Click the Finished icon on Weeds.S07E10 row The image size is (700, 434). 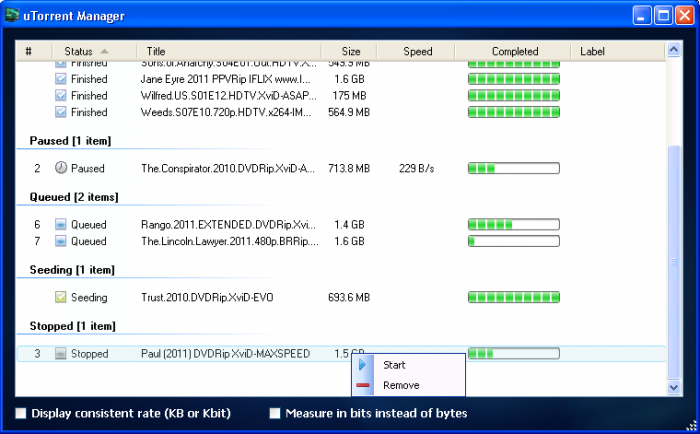[60, 112]
